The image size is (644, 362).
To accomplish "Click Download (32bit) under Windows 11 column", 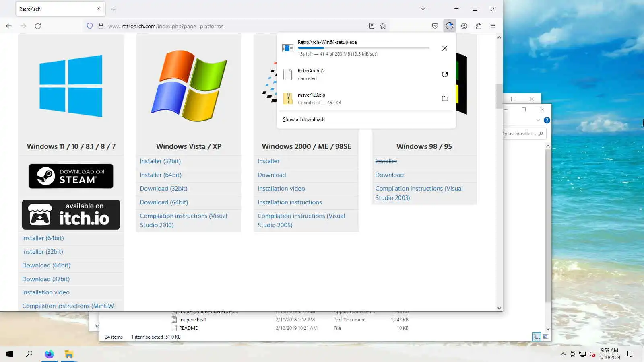I will pyautogui.click(x=46, y=279).
